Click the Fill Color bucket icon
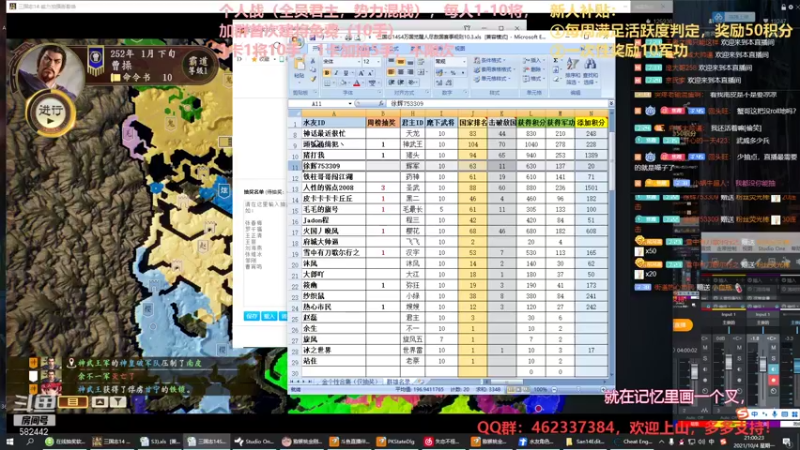The height and width of the screenshot is (450, 800). pyautogui.click(x=344, y=83)
